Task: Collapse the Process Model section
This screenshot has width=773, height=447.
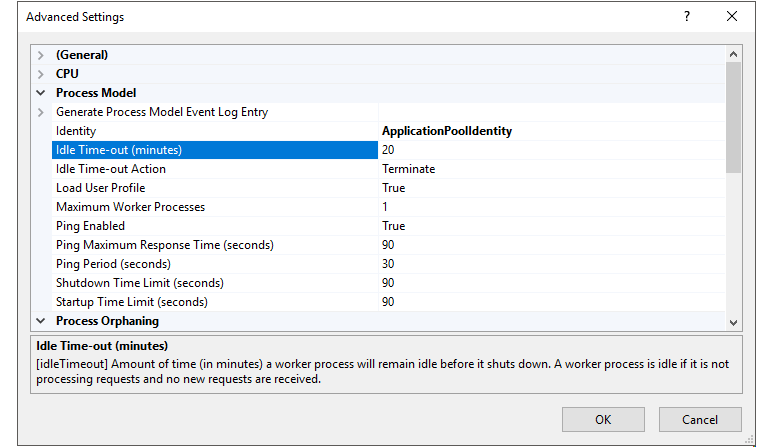Action: coord(41,93)
